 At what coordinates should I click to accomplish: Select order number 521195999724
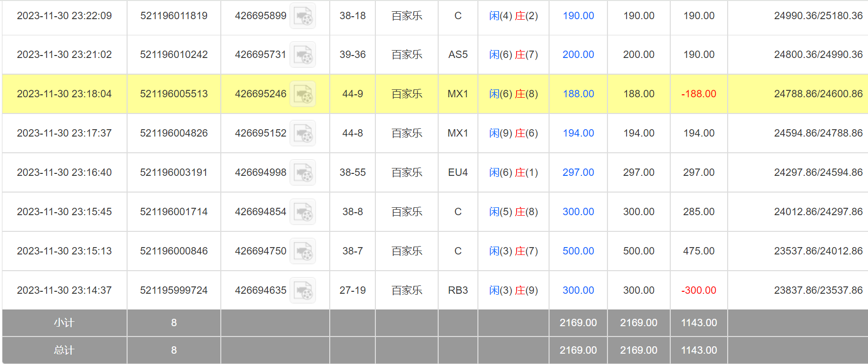[x=174, y=290]
